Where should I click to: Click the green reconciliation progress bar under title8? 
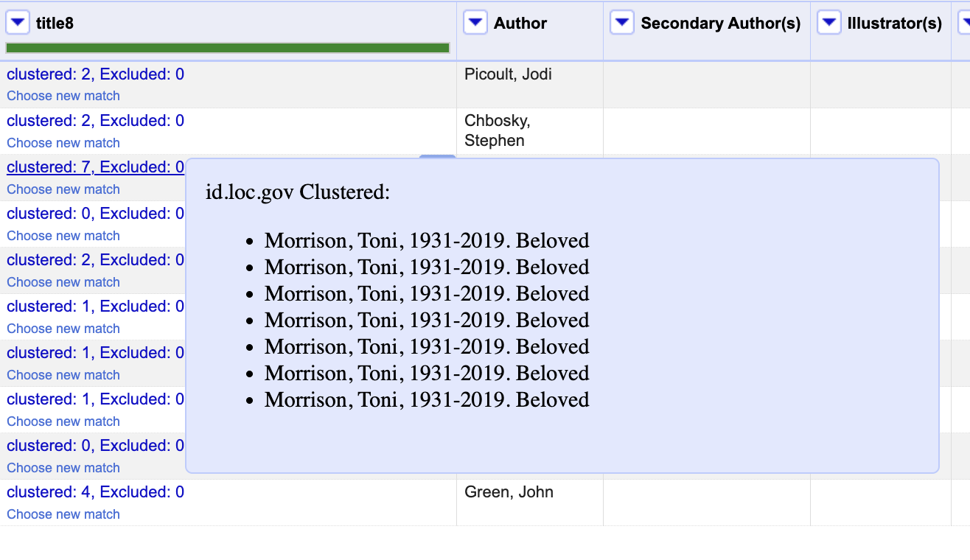[227, 48]
